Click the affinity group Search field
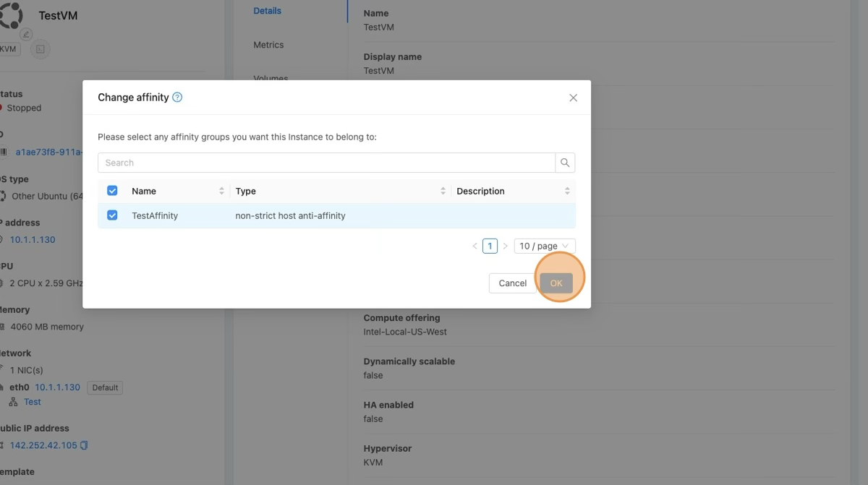The height and width of the screenshot is (485, 868). (x=326, y=163)
